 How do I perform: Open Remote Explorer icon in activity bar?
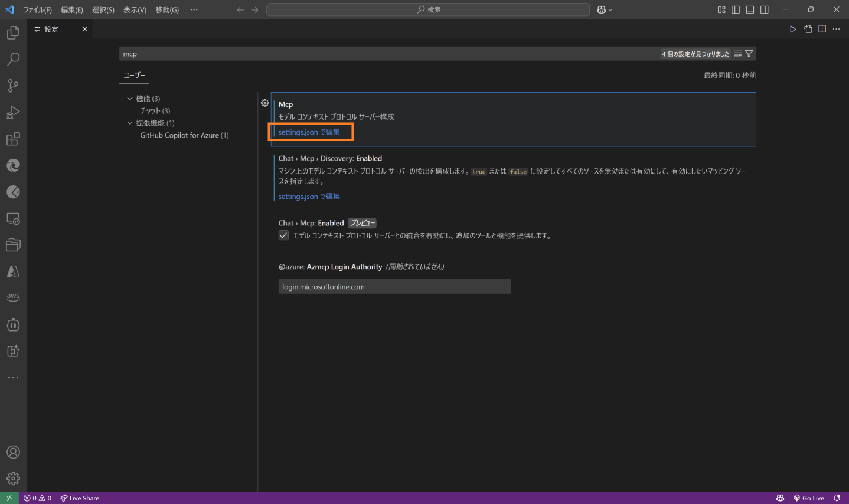pyautogui.click(x=13, y=218)
